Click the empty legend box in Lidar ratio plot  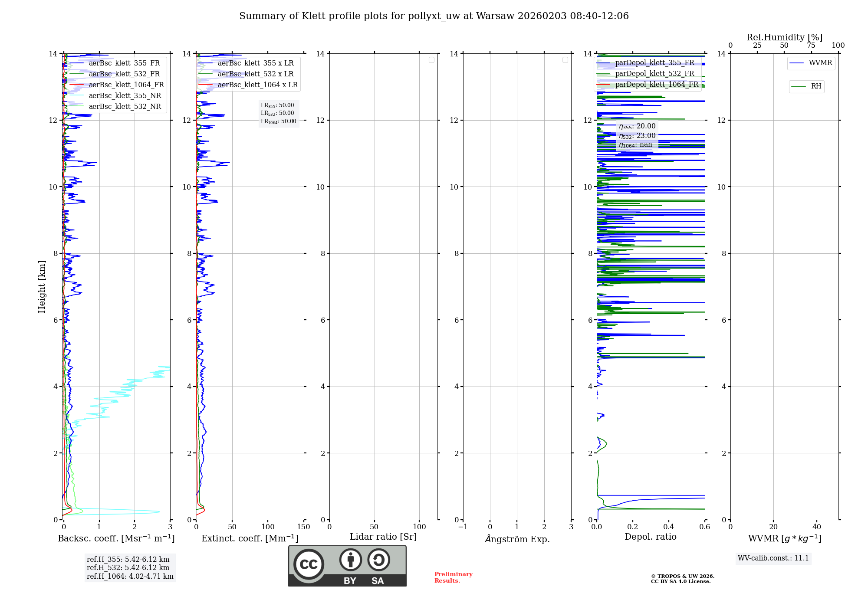431,60
